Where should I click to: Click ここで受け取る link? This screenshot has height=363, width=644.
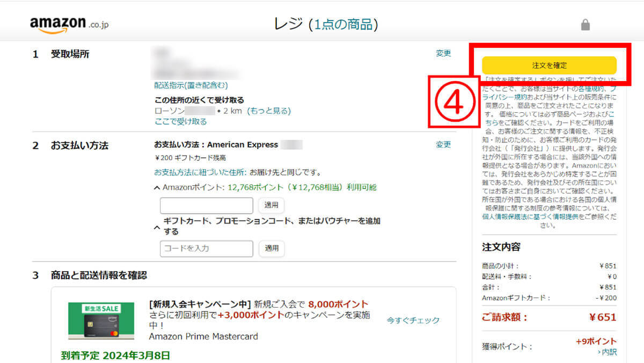180,121
